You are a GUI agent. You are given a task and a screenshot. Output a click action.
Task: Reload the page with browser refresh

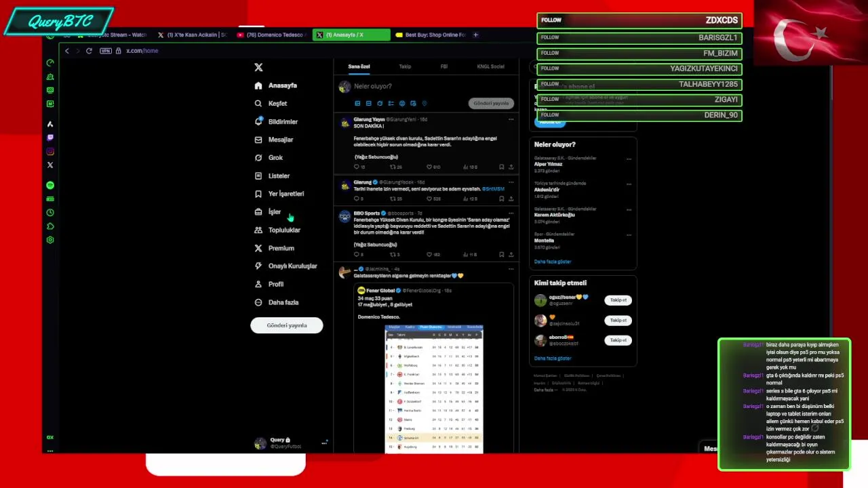click(x=89, y=51)
